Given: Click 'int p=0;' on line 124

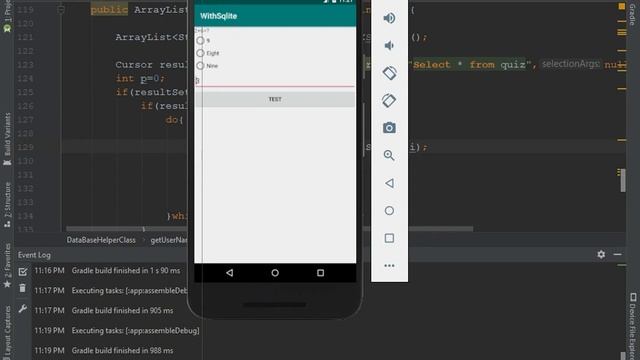Looking at the screenshot, I should coord(140,78).
